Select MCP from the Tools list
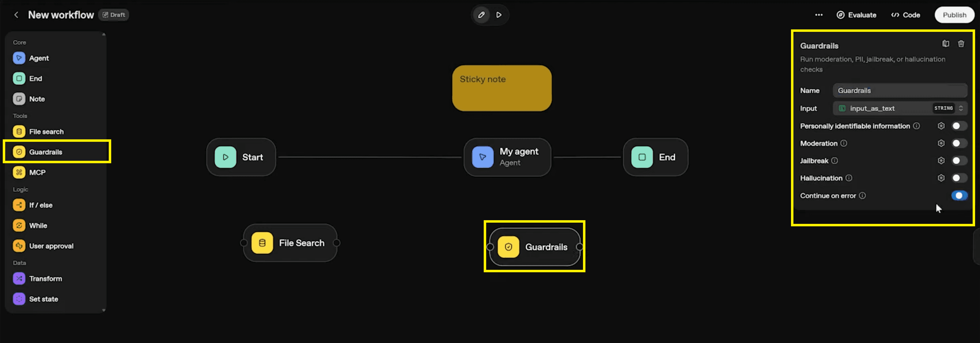The image size is (980, 343). pyautogui.click(x=37, y=172)
